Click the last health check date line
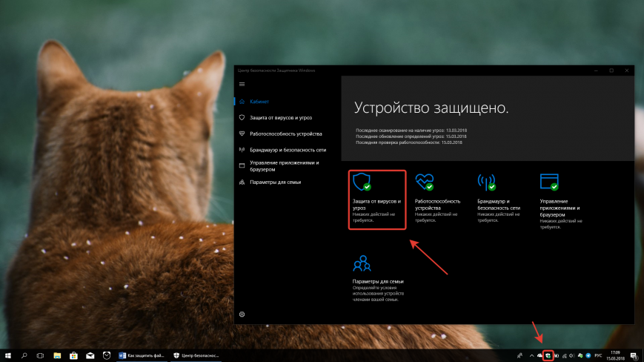 click(x=408, y=142)
